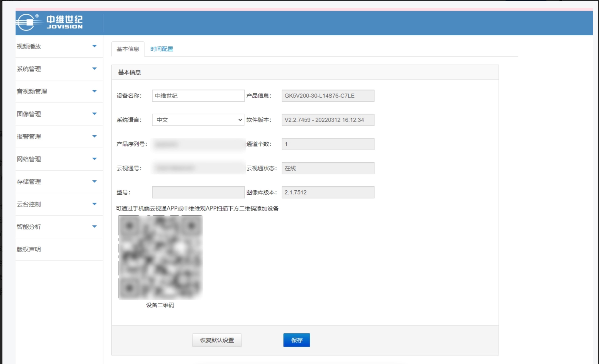
Task: Click the Jovision logo in the header
Action: click(50, 22)
